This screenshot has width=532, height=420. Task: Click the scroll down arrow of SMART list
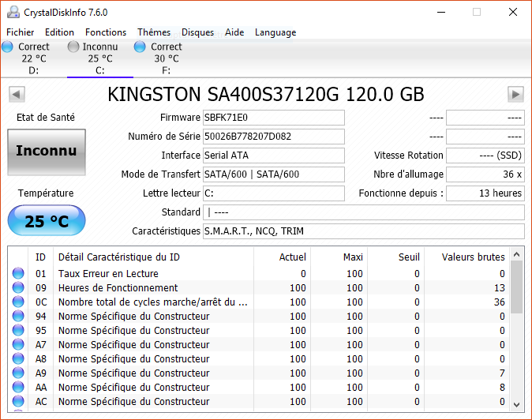point(517,404)
